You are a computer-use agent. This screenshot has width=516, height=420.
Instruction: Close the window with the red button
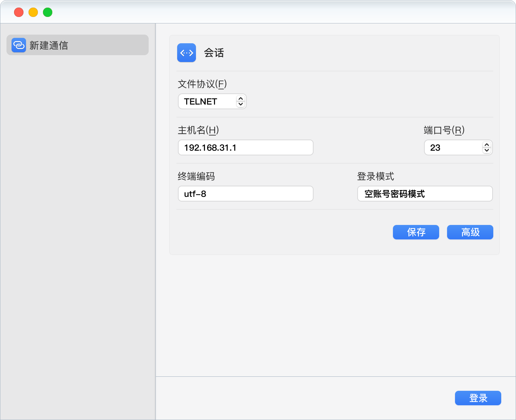(19, 12)
